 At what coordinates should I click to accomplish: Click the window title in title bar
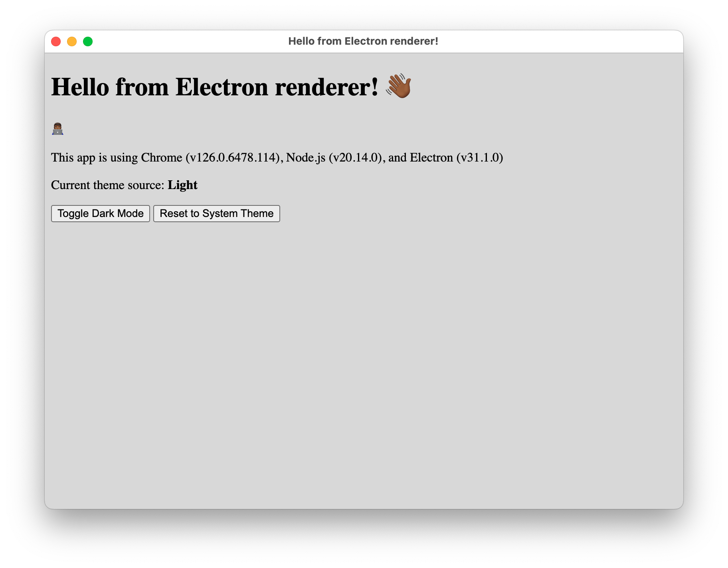[363, 41]
